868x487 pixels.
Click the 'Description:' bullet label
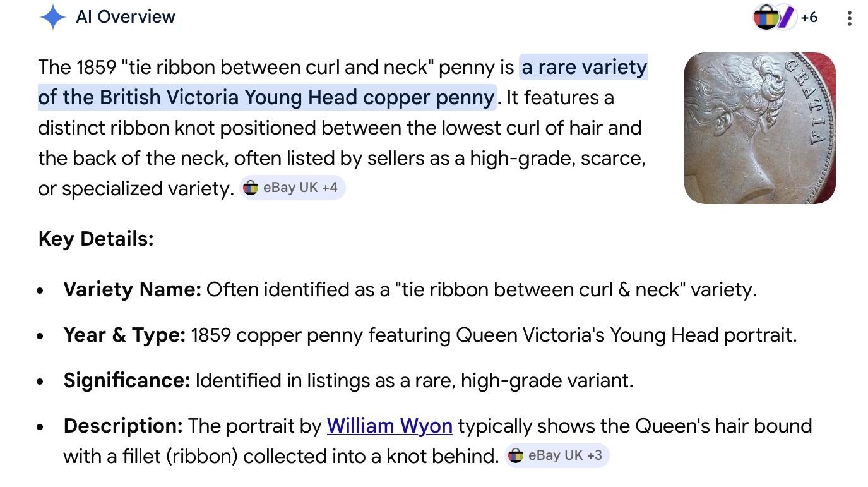(123, 426)
